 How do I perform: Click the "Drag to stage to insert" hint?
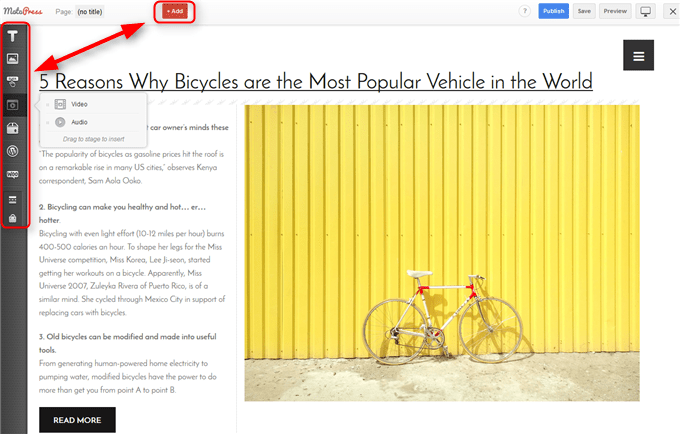pos(94,139)
